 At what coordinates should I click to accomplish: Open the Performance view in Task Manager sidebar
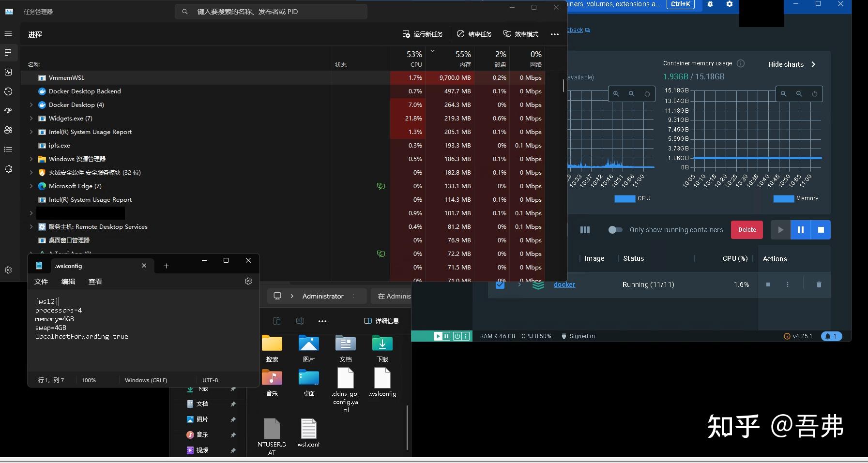8,72
